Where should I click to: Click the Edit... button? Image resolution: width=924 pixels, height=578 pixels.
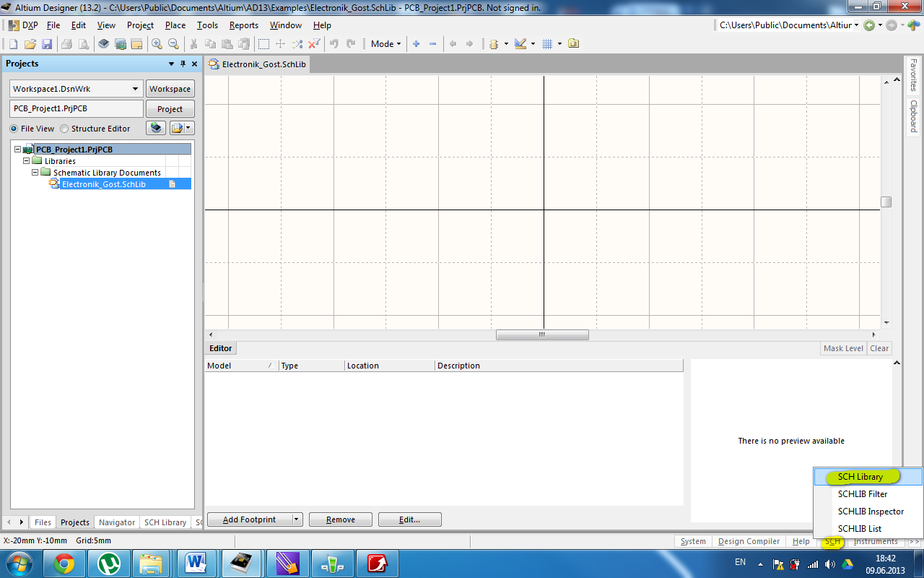(x=410, y=519)
